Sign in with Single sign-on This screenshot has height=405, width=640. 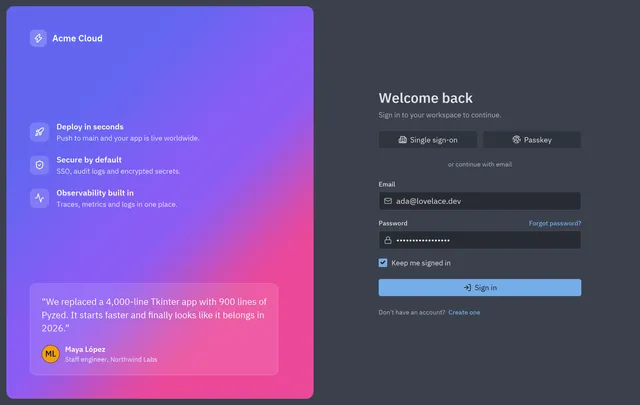click(428, 140)
